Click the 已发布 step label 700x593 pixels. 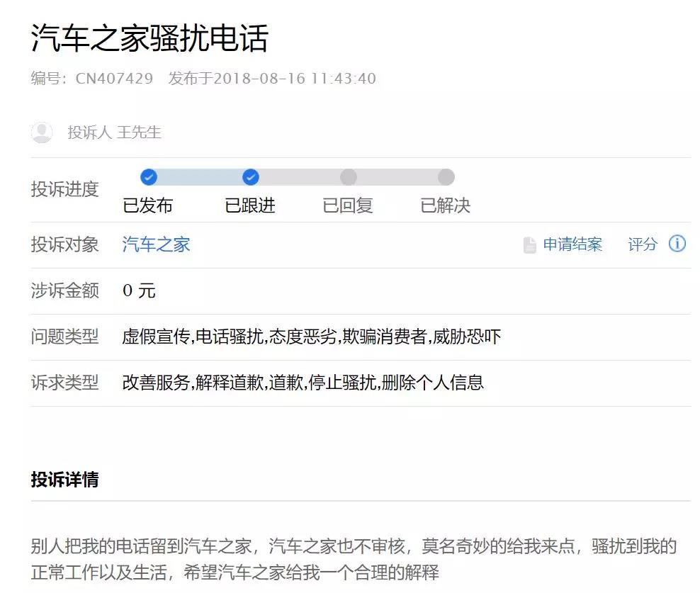point(148,205)
